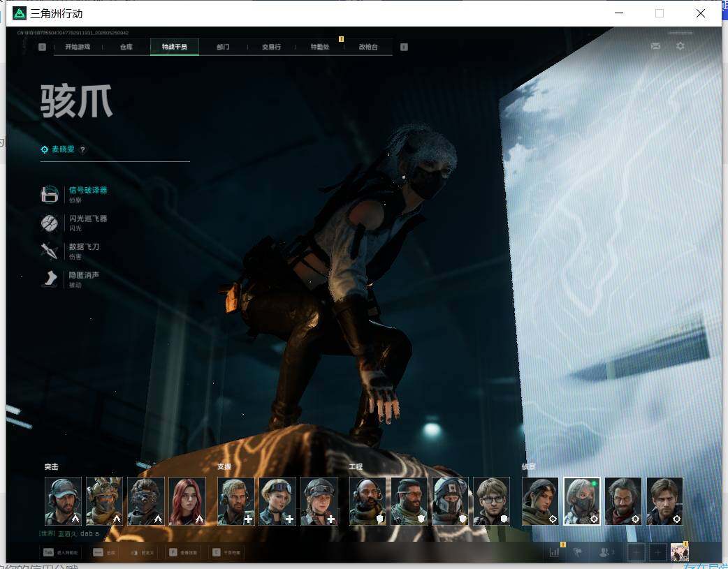
Task: Select the 闪光巡飞器 skill icon
Action: pos(49,223)
